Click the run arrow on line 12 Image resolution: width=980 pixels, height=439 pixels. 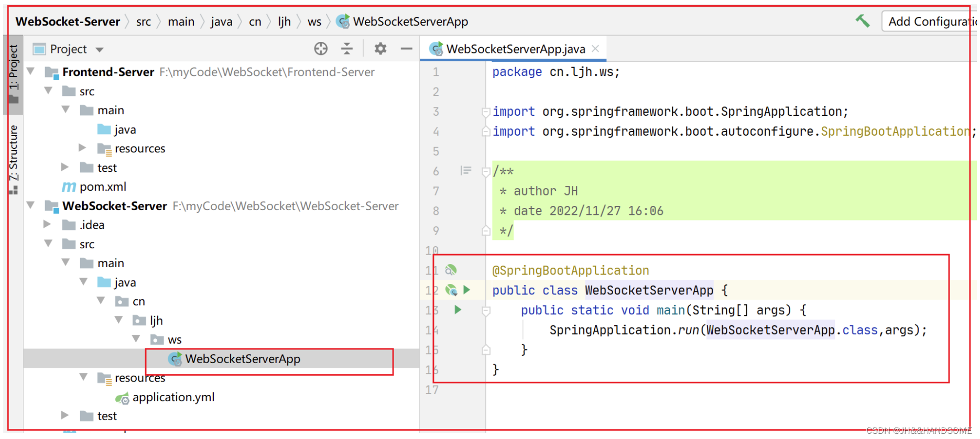tap(467, 290)
